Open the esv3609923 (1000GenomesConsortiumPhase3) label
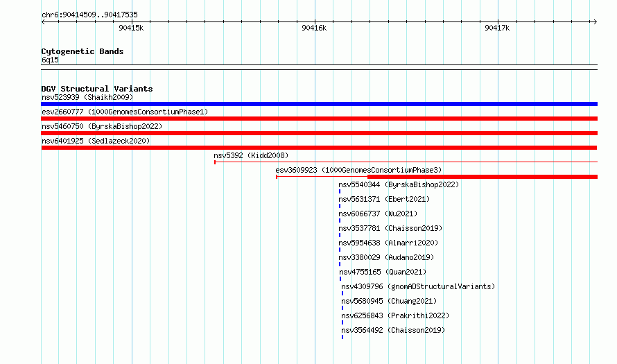Viewport: 617px width, 364px height. [358, 170]
